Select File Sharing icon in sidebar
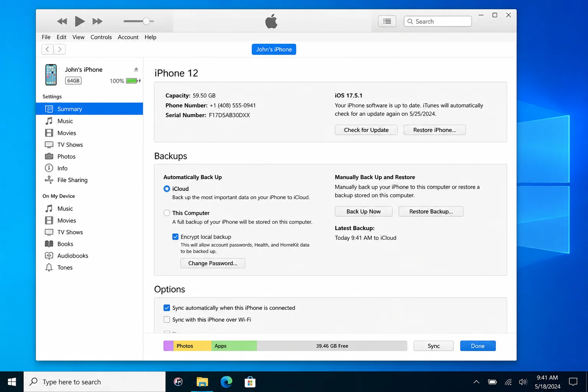The height and width of the screenshot is (392, 588). (49, 180)
